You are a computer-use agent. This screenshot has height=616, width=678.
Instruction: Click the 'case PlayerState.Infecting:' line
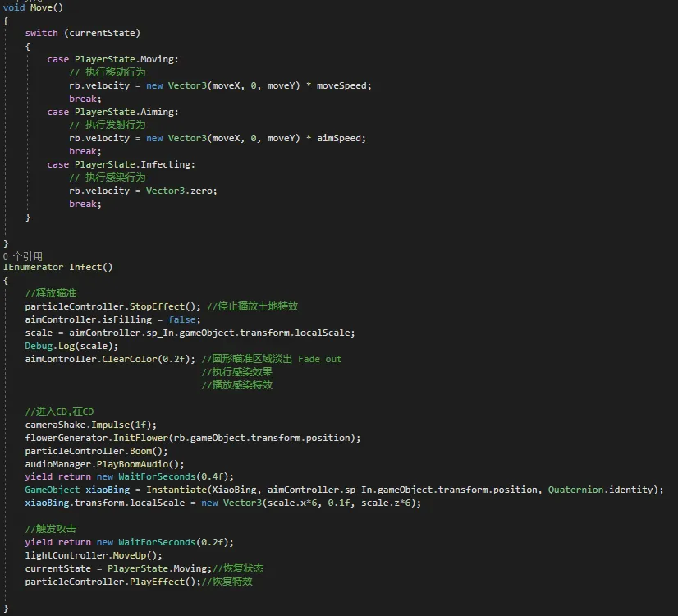point(121,164)
